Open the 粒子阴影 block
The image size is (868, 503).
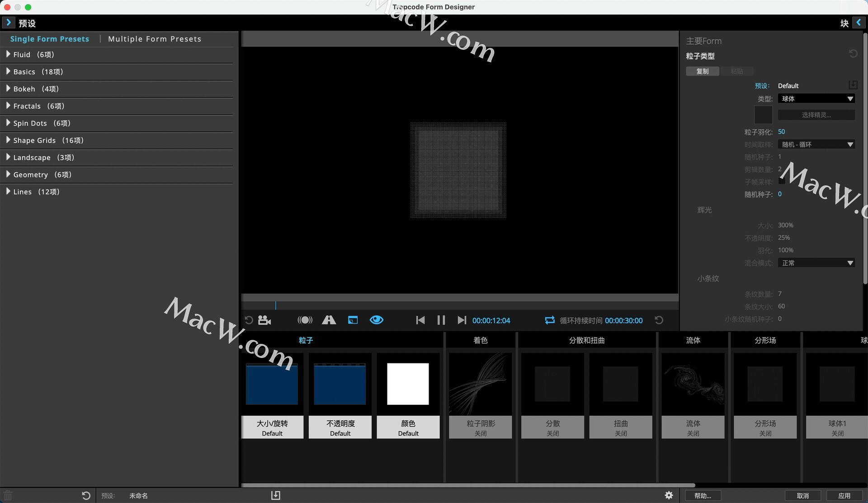coord(481,395)
